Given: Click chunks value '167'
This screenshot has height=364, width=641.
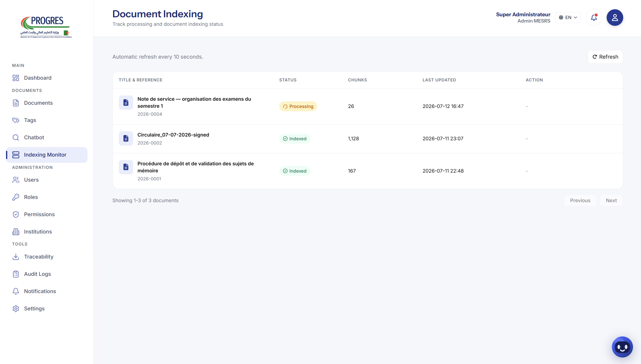Looking at the screenshot, I should click(x=352, y=171).
